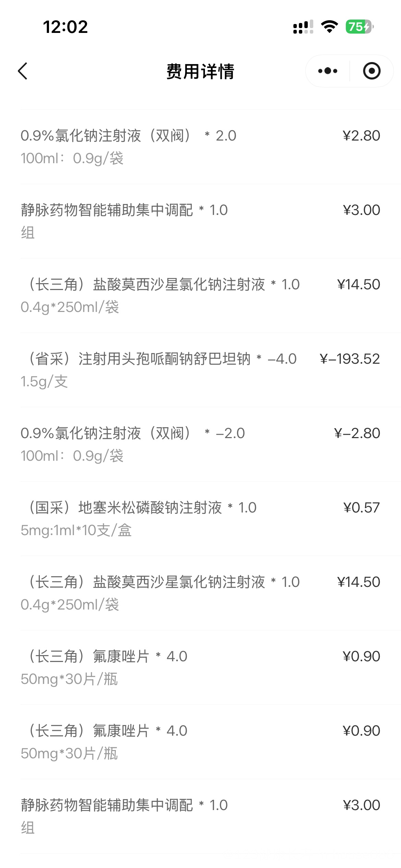Viewport: 401px width, 868px height.
Task: Close the mini program via circle icon
Action: [x=372, y=71]
